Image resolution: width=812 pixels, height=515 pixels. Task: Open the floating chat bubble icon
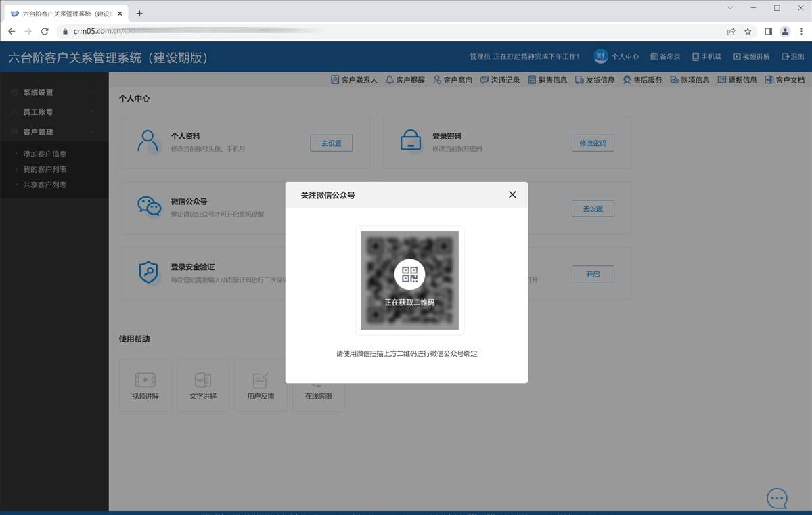[777, 498]
